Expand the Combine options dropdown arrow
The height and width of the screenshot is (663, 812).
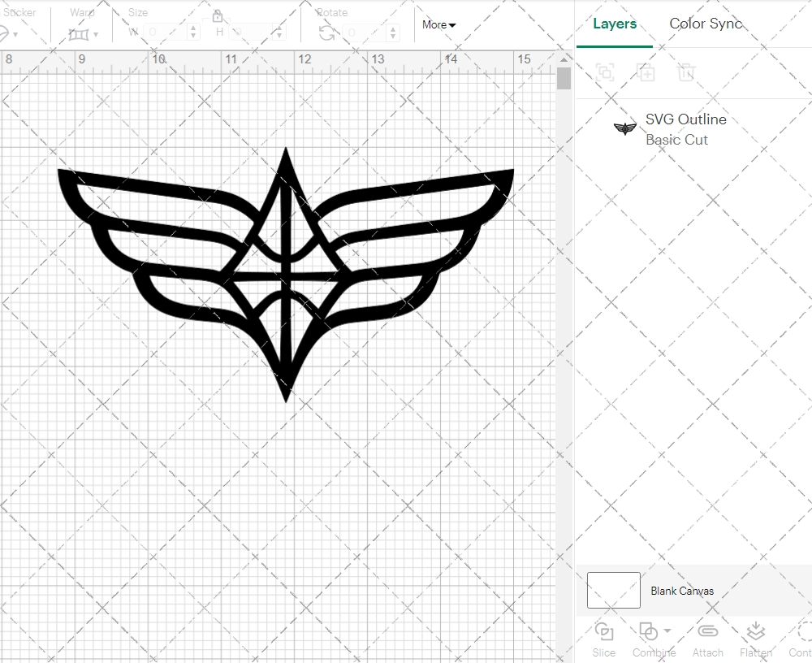tap(666, 630)
